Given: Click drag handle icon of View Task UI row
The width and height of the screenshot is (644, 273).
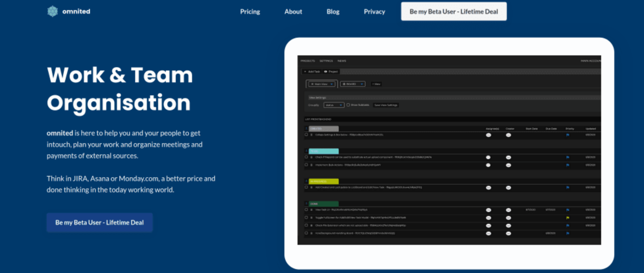Looking at the screenshot, I should click(x=312, y=210).
